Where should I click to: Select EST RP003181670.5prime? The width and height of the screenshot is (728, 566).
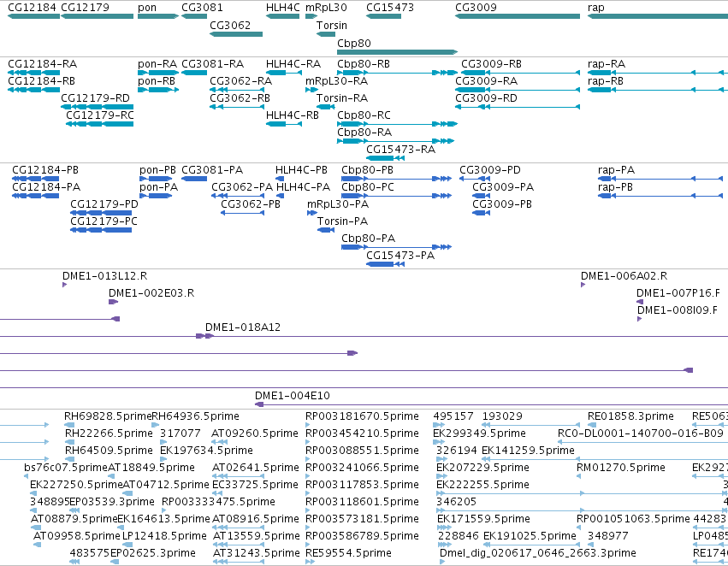307,425
